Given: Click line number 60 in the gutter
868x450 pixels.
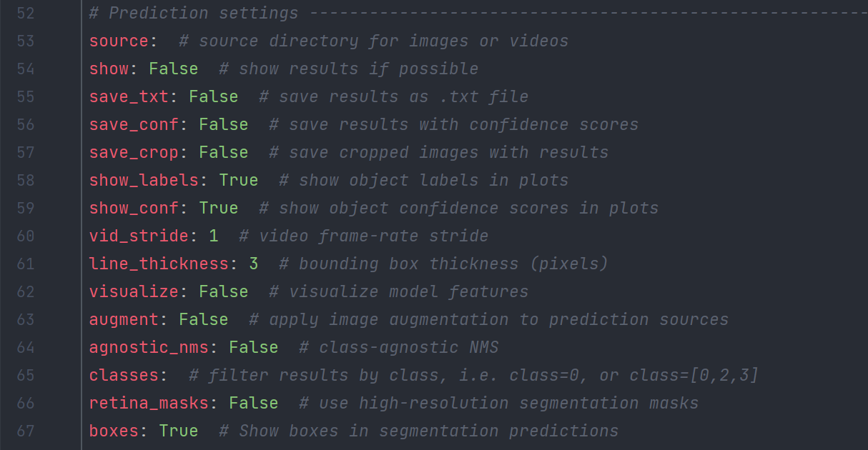Looking at the screenshot, I should (26, 236).
